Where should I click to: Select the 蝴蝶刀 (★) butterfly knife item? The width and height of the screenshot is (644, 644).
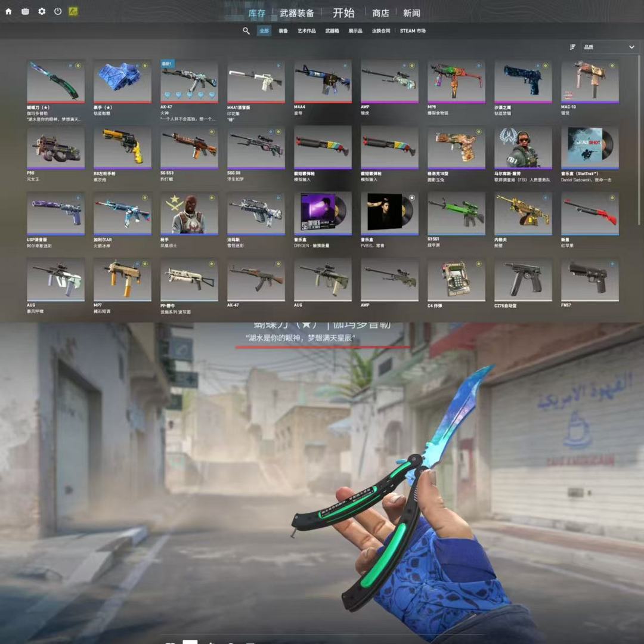pos(56,82)
